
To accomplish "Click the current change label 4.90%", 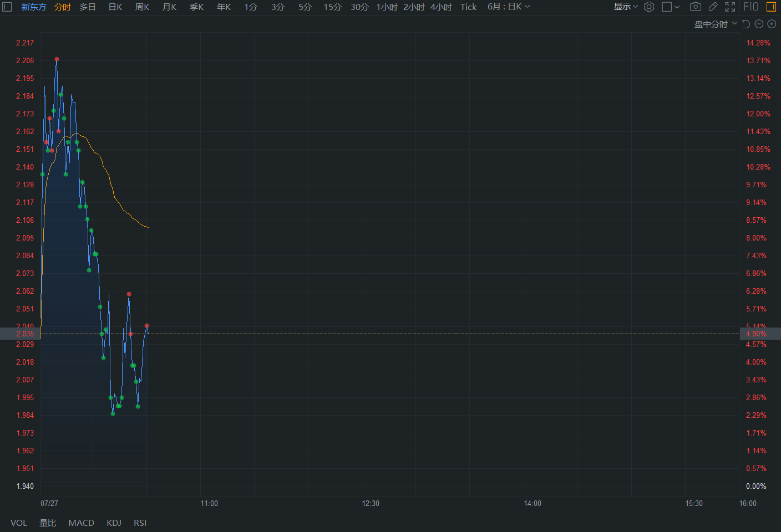I will pyautogui.click(x=756, y=334).
